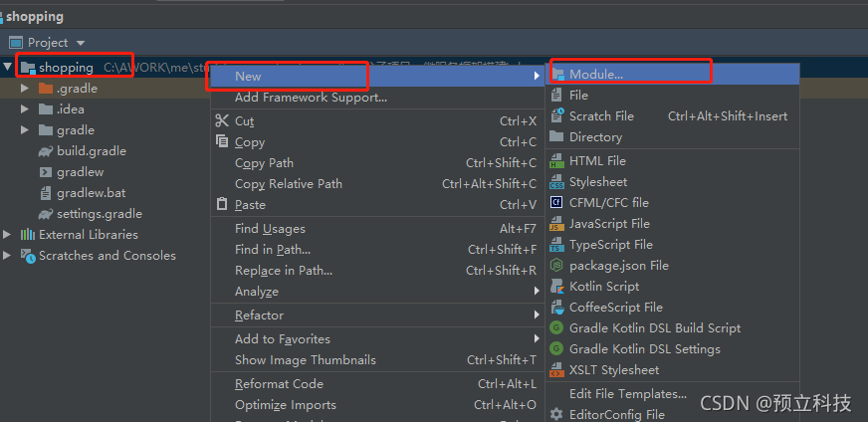Click the CoffeeScript File icon
Screen dimensions: 868x422
coord(556,308)
